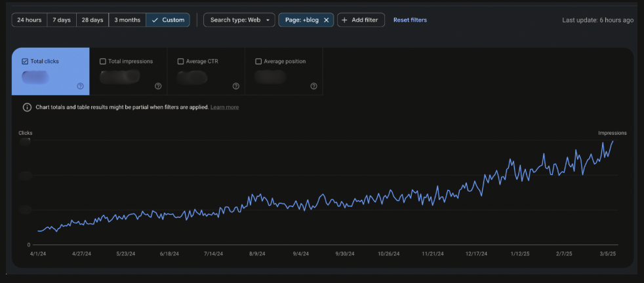Click the checkmark icon in Custom button
This screenshot has width=644, height=283.
[155, 20]
